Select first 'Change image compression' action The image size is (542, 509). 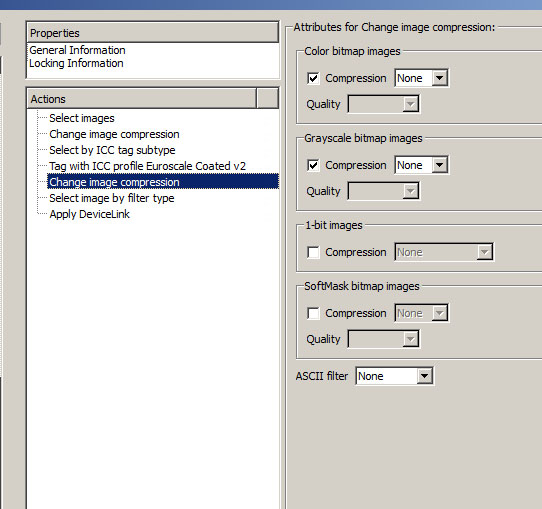114,134
